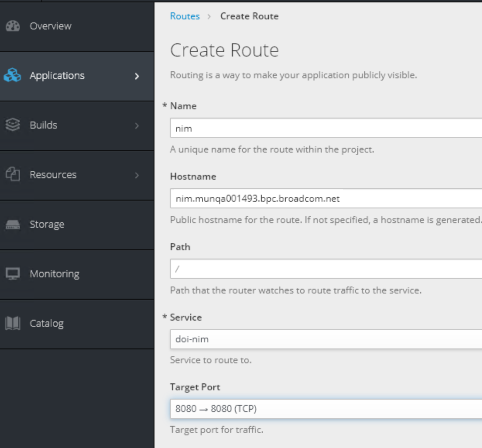Click the Name input field

point(325,128)
